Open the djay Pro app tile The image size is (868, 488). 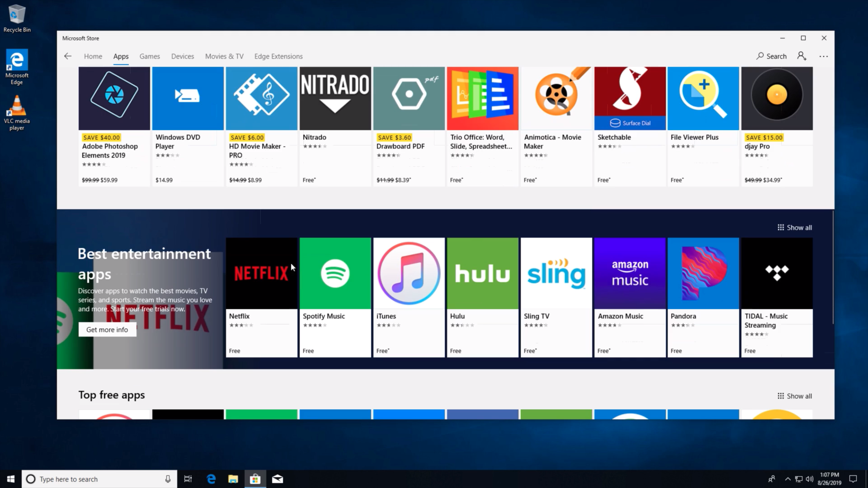tap(777, 127)
